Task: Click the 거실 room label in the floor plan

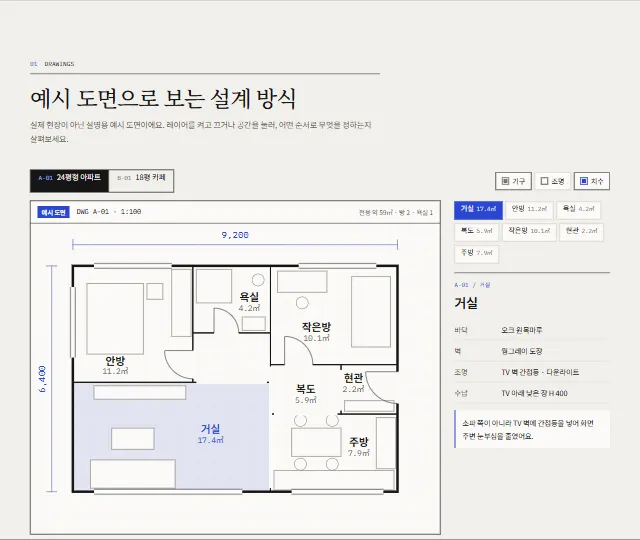Action: tap(211, 429)
